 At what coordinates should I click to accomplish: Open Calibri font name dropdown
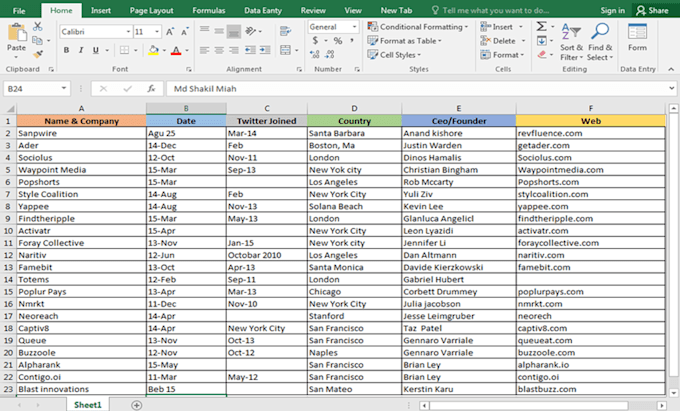click(x=128, y=32)
